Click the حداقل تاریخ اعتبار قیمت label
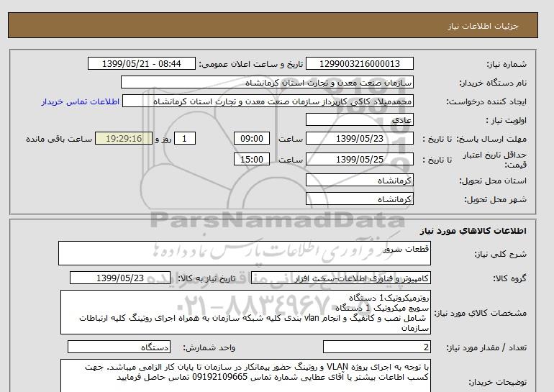 [x=494, y=160]
